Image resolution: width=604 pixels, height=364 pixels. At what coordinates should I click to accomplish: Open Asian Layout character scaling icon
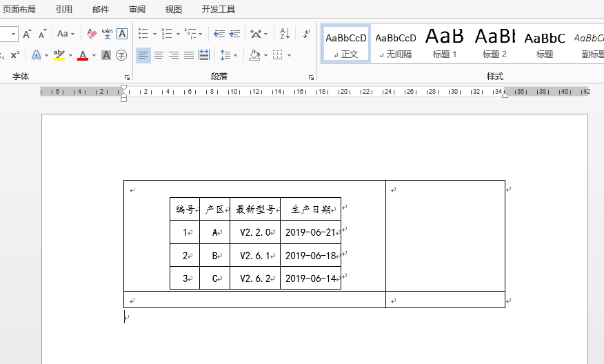[256, 34]
